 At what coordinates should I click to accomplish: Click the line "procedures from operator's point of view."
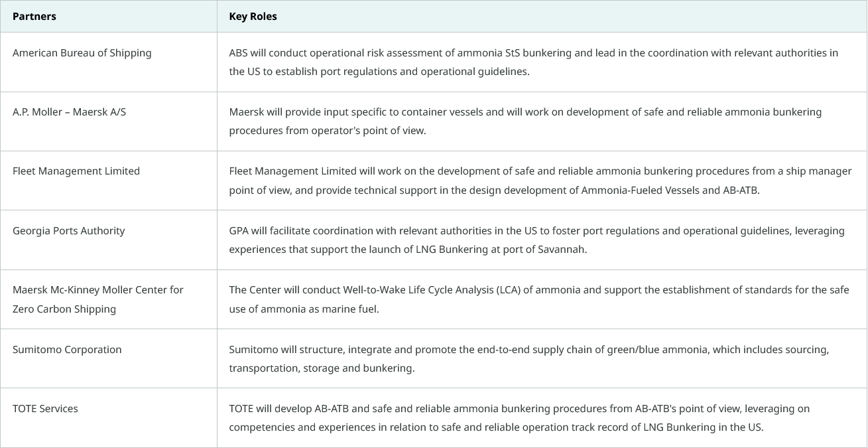[x=328, y=131]
